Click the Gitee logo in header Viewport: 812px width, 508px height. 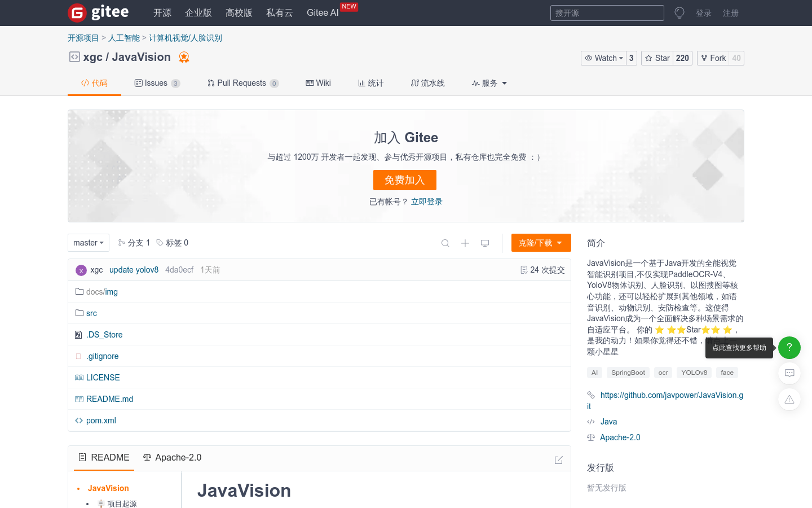click(x=98, y=12)
